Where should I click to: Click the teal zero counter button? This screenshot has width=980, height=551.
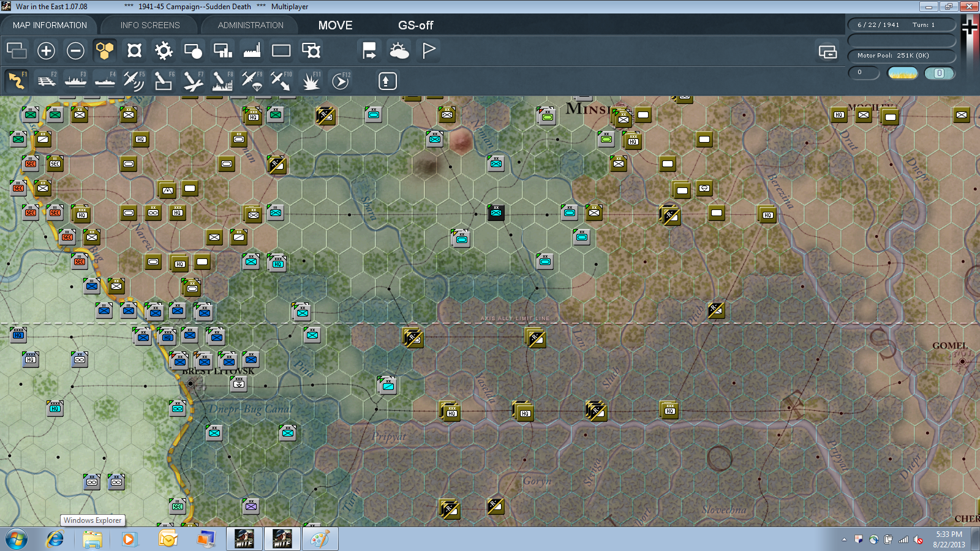939,73
